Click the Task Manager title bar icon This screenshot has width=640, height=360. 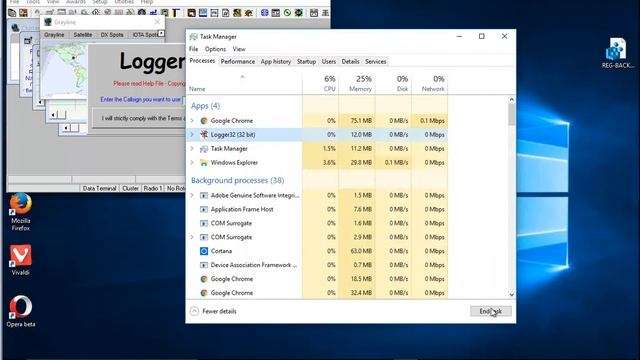193,37
